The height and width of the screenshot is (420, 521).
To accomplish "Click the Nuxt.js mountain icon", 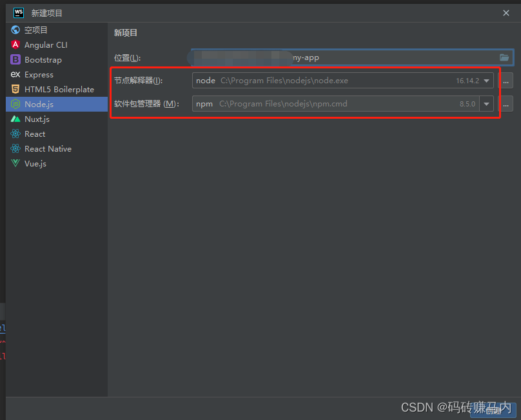I will pyautogui.click(x=15, y=119).
